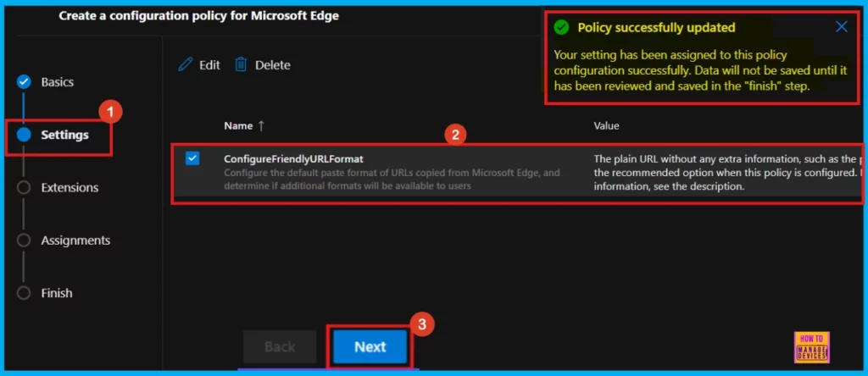868x376 pixels.
Task: Jump to the Assignments step
Action: point(75,241)
